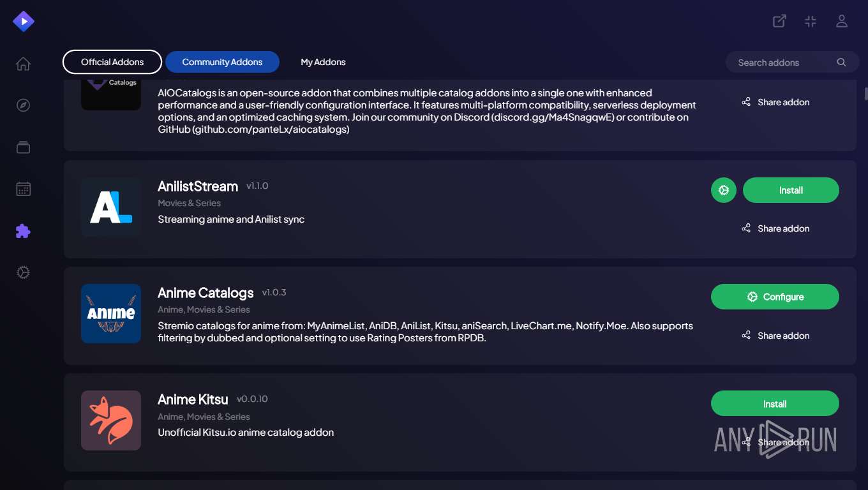Click the open-in-external-window icon
This screenshot has height=490, width=868.
[779, 21]
